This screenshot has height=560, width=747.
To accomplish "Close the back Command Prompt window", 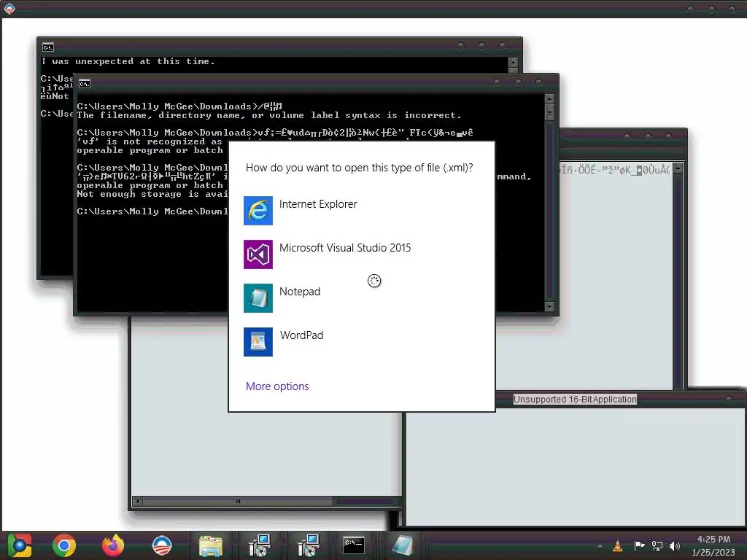I will click(502, 46).
